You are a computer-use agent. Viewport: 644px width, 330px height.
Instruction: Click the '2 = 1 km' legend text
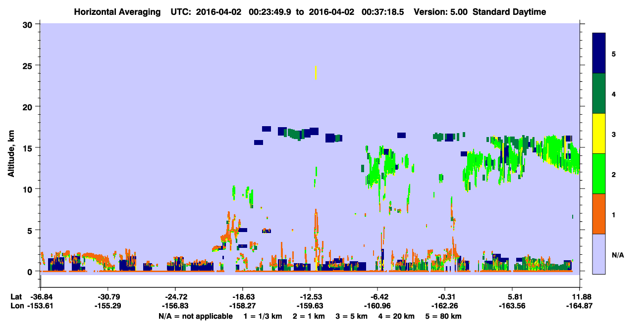click(309, 316)
